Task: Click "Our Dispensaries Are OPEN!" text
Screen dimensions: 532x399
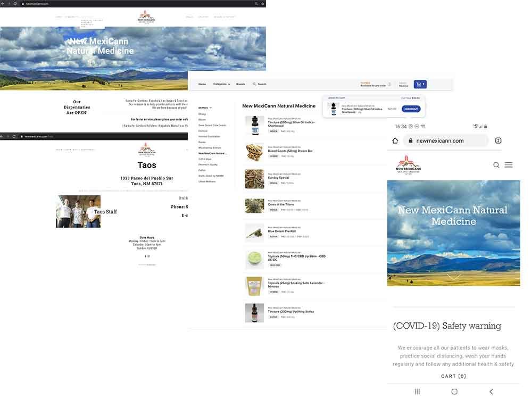Action: click(x=77, y=107)
